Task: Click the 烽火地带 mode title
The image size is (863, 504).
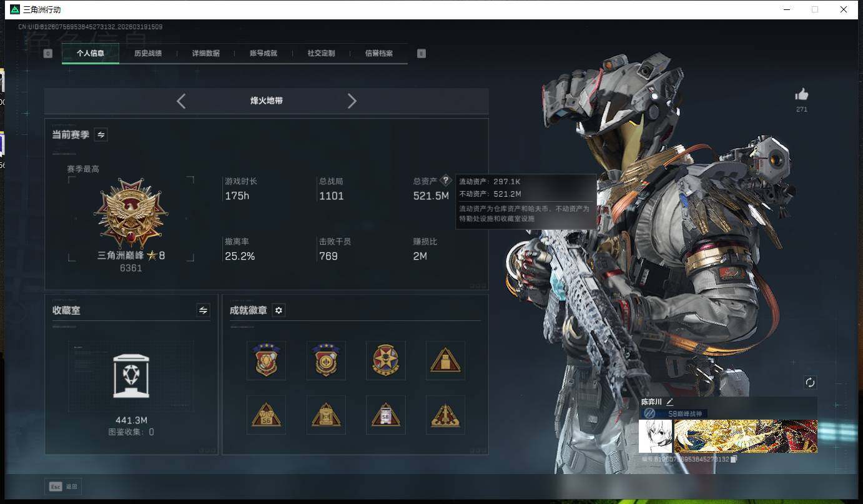Action: coord(267,101)
